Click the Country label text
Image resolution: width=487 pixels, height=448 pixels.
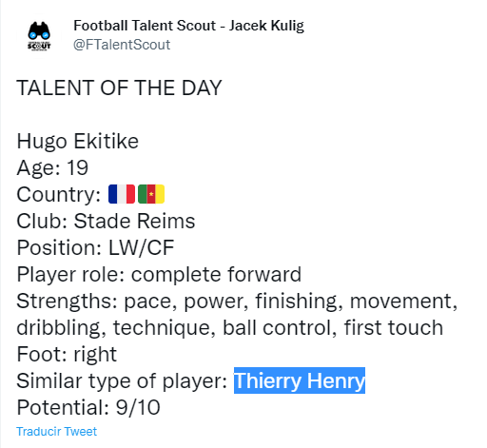[x=59, y=194]
